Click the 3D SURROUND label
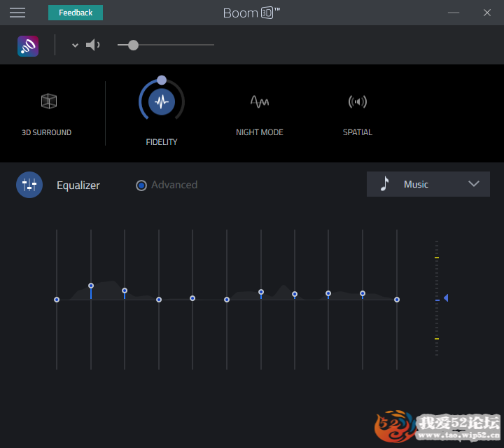 [x=47, y=132]
